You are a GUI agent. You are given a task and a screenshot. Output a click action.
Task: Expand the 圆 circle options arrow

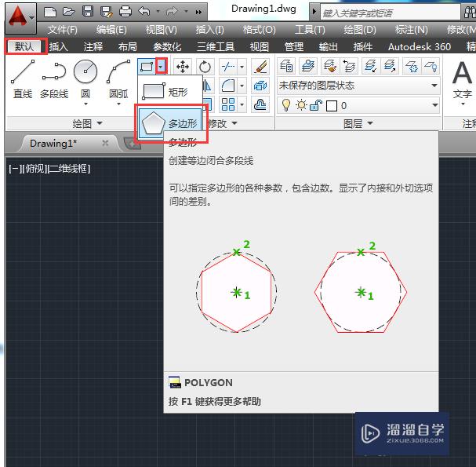click(85, 104)
